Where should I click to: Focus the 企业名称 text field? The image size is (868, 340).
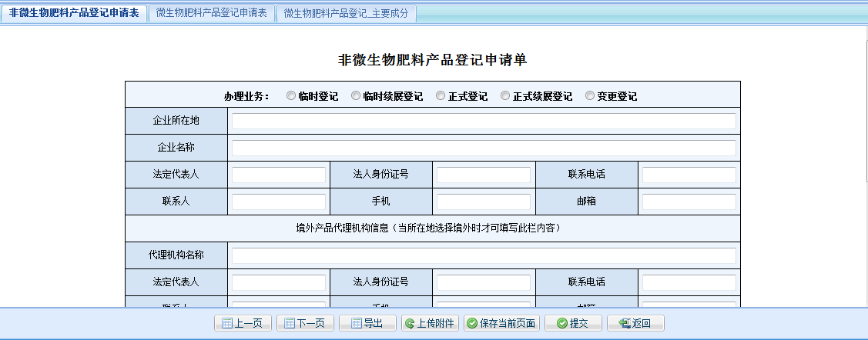(484, 148)
